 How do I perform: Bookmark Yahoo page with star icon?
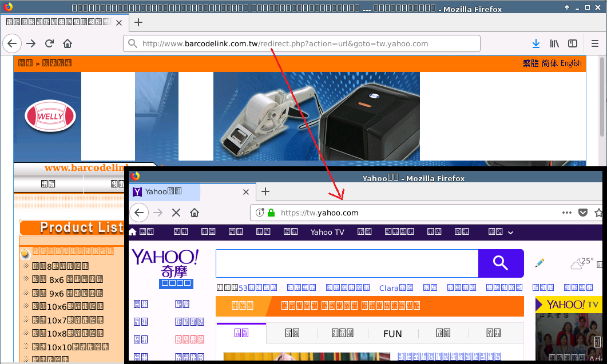tap(598, 213)
